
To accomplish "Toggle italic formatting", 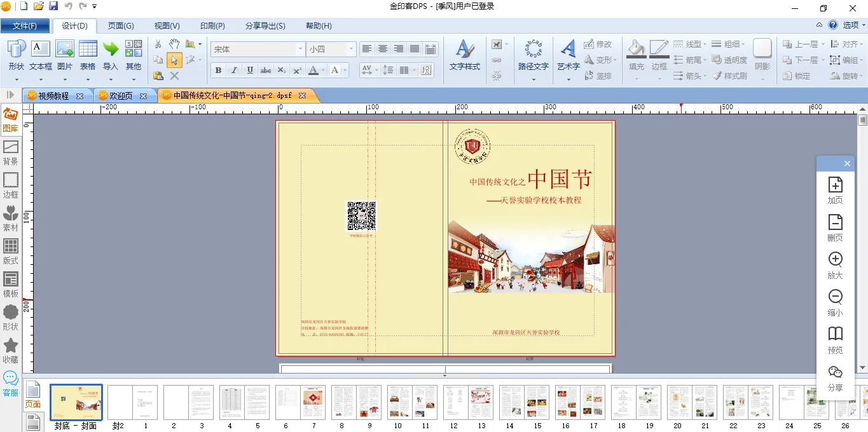I will (x=234, y=71).
